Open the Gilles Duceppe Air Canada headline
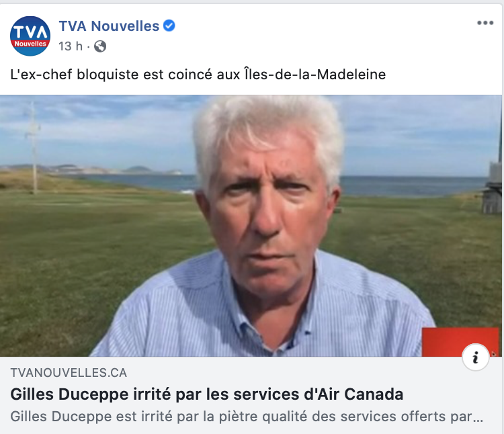Viewport: 504px width, 434px height. pos(207,394)
